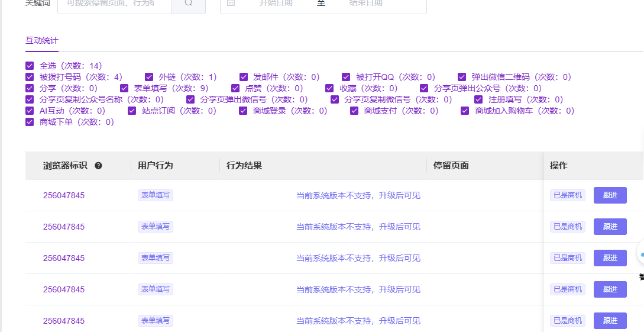Toggle the 注册填写 checkbox
This screenshot has height=332, width=644.
pos(478,99)
